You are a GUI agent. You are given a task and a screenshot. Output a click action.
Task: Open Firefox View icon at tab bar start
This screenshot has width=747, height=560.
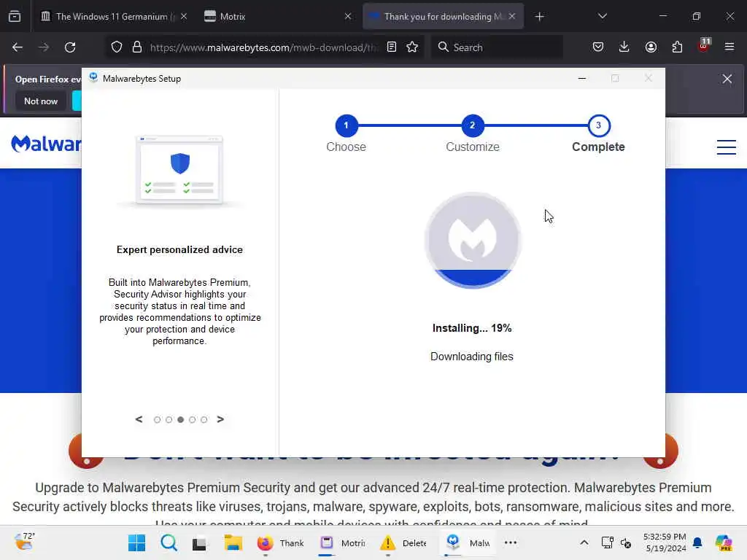pos(15,17)
